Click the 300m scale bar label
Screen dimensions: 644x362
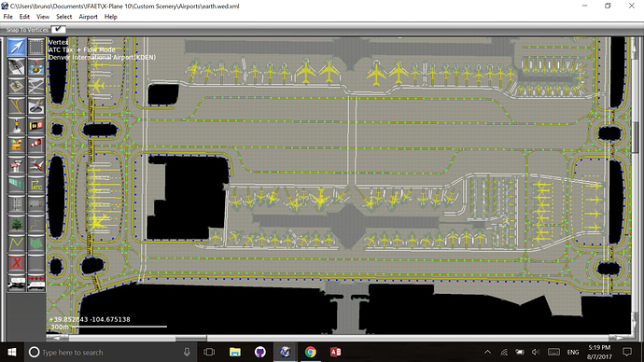pos(60,327)
